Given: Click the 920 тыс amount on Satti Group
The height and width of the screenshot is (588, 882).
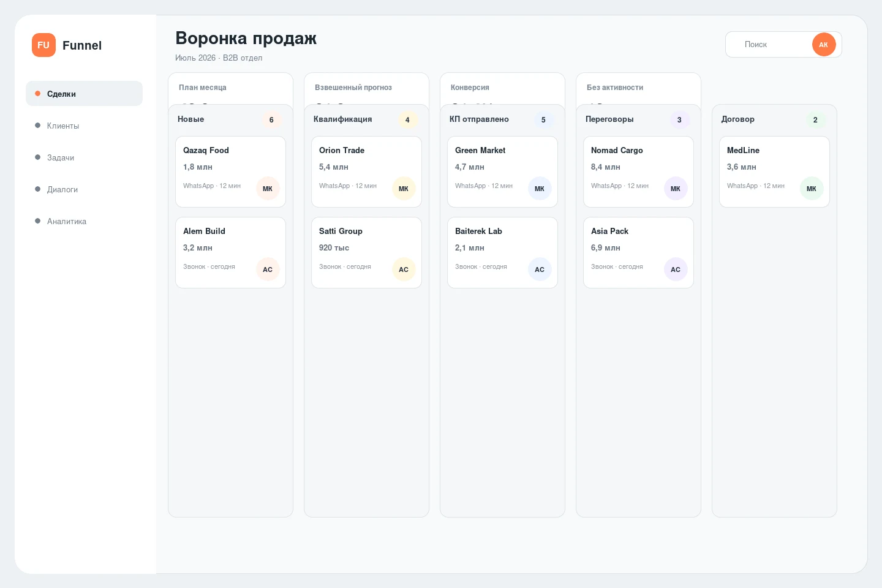Looking at the screenshot, I should tap(334, 247).
